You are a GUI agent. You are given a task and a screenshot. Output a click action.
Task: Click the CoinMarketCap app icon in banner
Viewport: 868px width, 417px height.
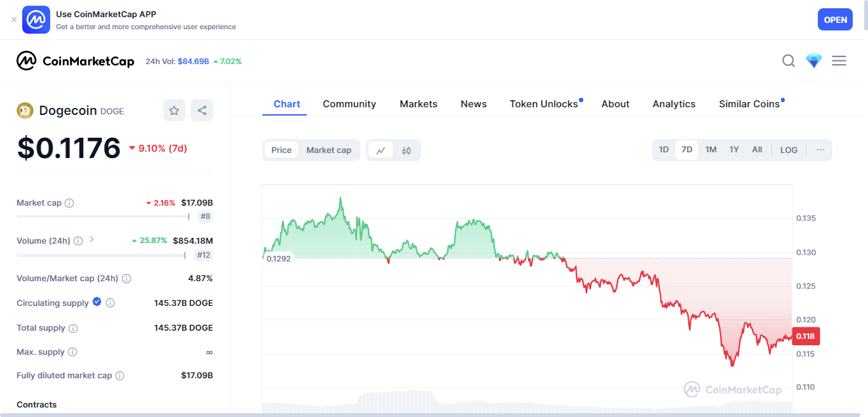[36, 20]
